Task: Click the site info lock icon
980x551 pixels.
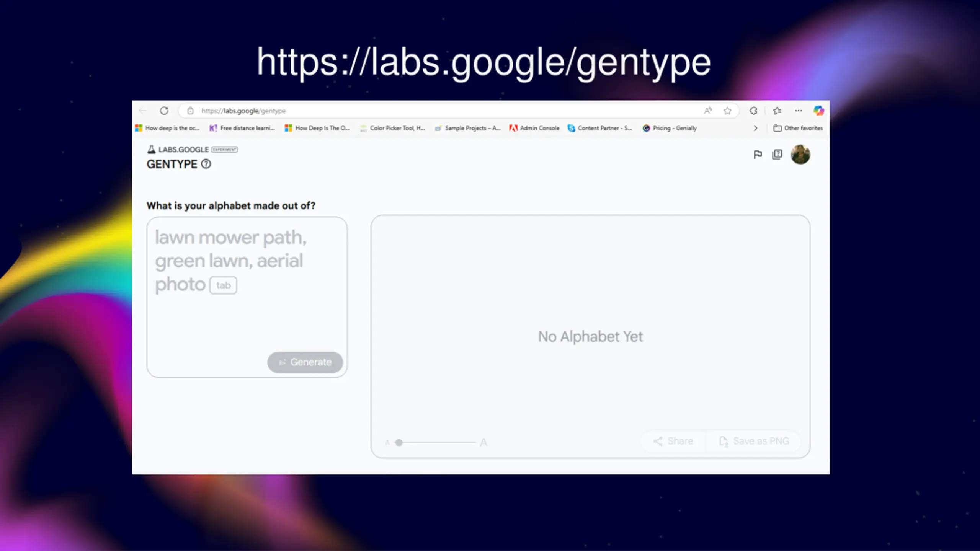Action: point(190,111)
